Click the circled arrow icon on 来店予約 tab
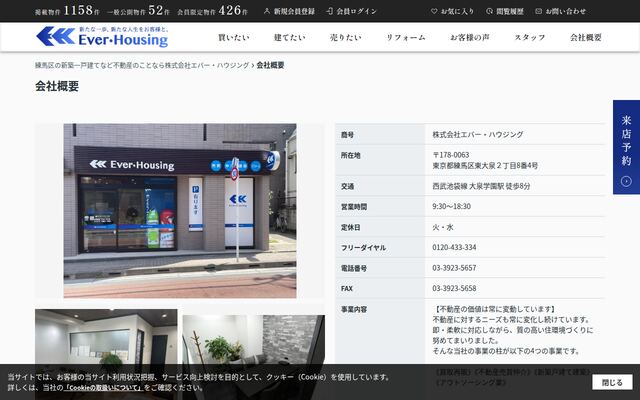640x400 pixels. point(626,181)
